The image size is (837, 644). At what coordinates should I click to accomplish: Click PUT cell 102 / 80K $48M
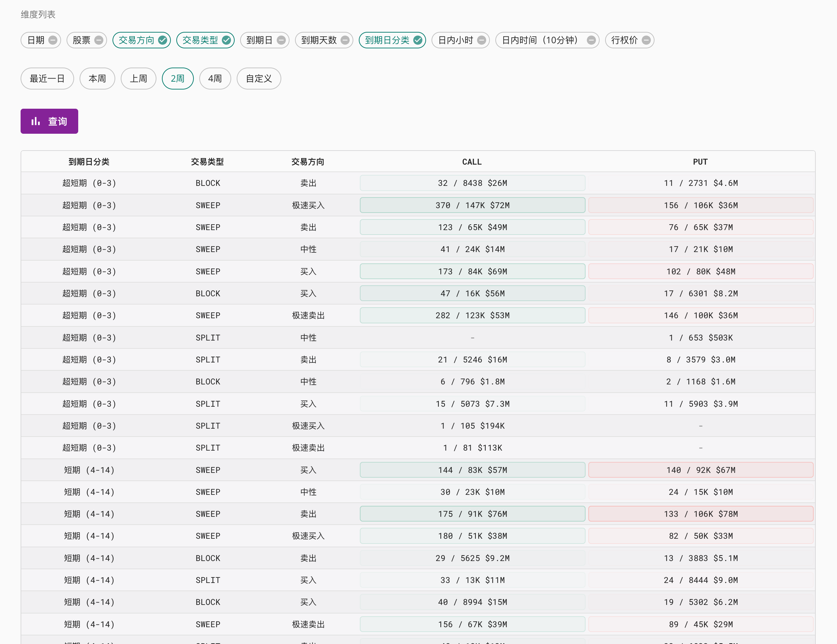click(701, 271)
